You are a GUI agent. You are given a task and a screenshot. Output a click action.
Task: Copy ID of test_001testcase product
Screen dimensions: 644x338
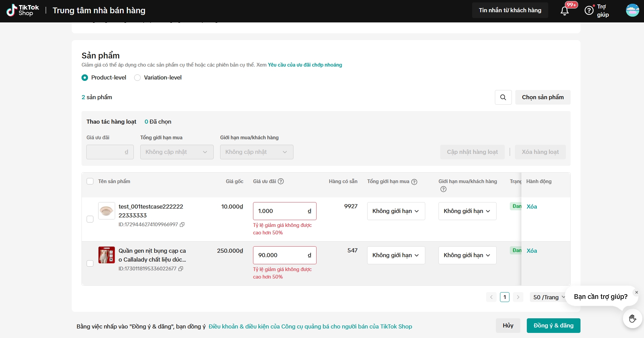pos(182,225)
